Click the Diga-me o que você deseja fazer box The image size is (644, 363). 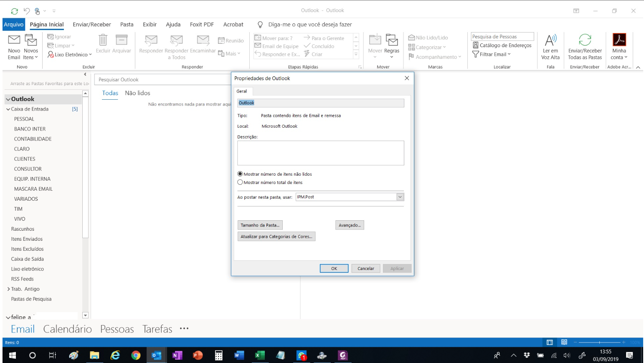310,25
